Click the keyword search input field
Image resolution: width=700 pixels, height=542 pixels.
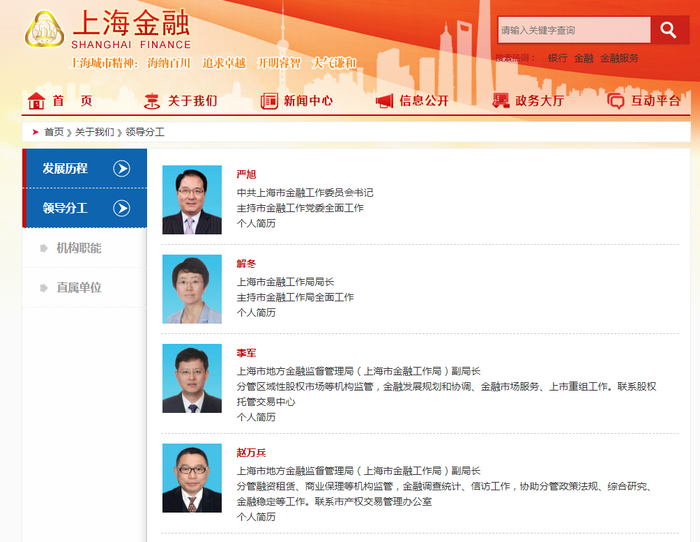tap(574, 30)
